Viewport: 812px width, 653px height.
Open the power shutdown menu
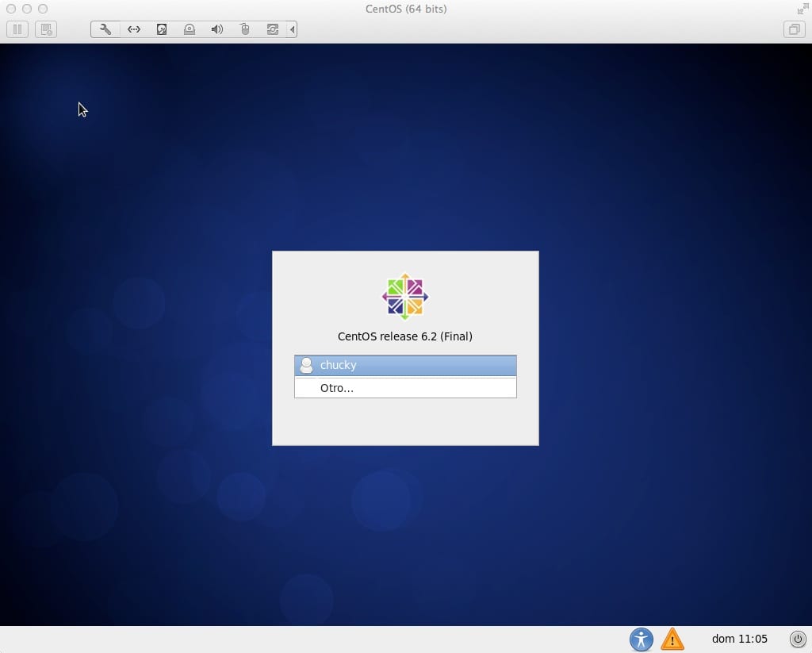pos(798,639)
